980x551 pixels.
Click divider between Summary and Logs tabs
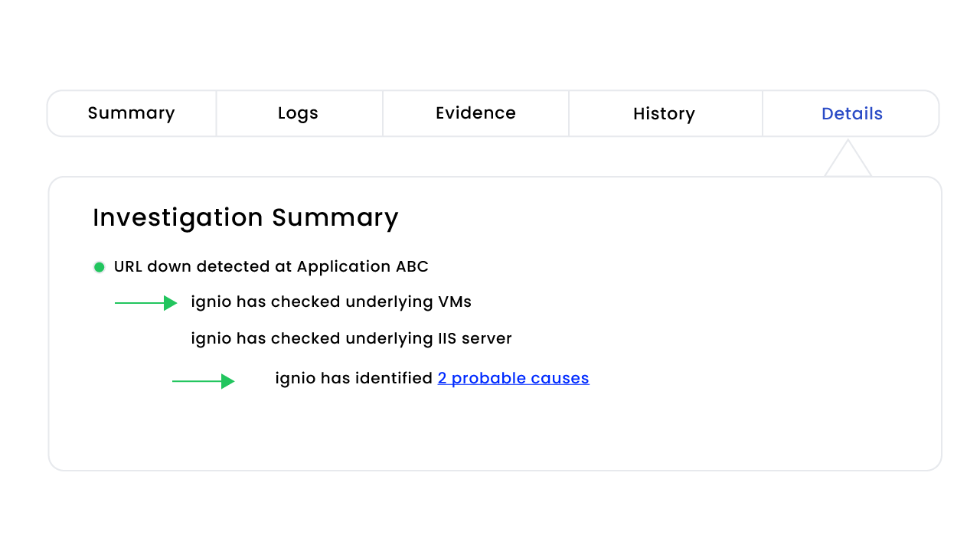[216, 113]
